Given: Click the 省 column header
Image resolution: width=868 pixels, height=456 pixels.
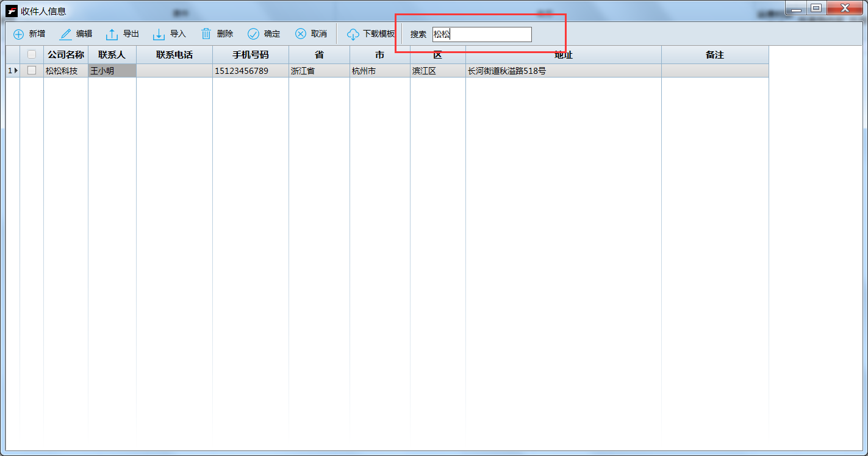Looking at the screenshot, I should click(319, 54).
